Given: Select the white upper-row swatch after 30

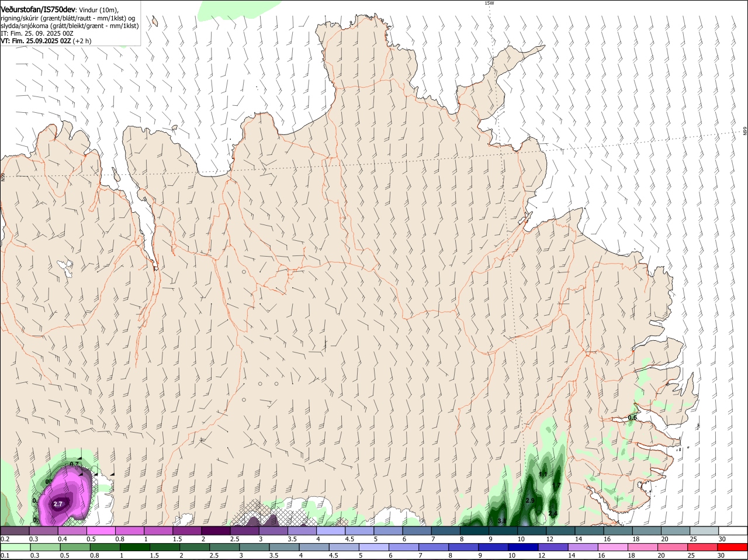Looking at the screenshot, I should pos(733,530).
